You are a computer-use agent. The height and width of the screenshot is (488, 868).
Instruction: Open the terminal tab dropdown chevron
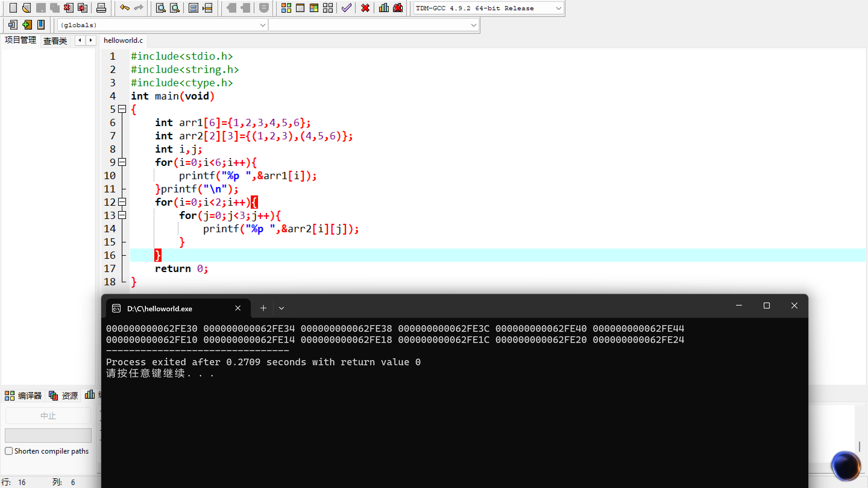coord(281,308)
